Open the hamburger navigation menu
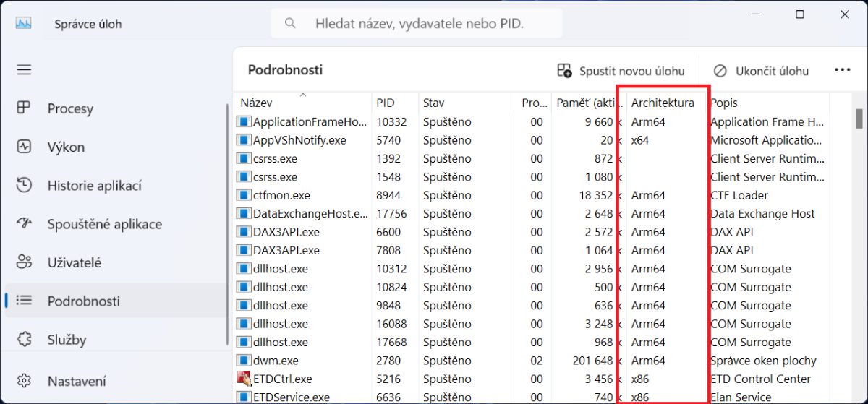Image resolution: width=868 pixels, height=404 pixels. (25, 70)
